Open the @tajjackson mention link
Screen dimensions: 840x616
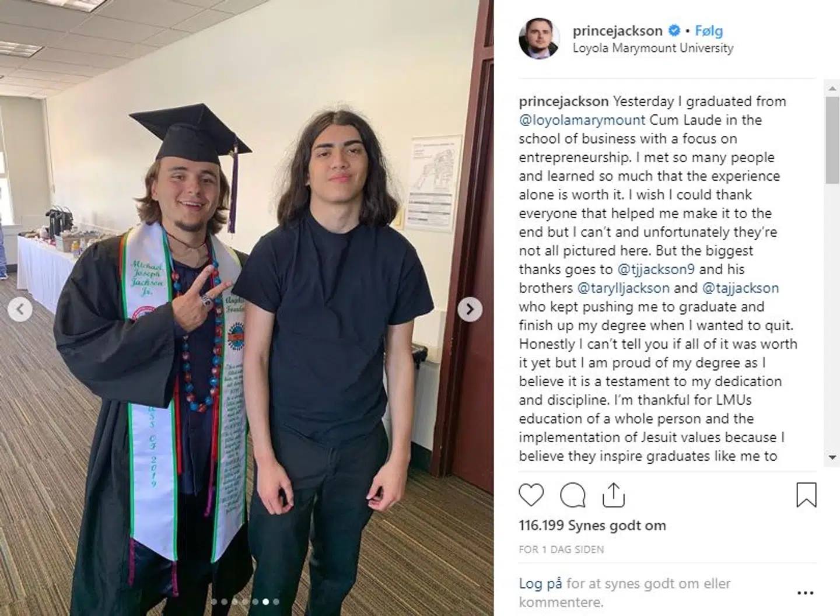[740, 288]
